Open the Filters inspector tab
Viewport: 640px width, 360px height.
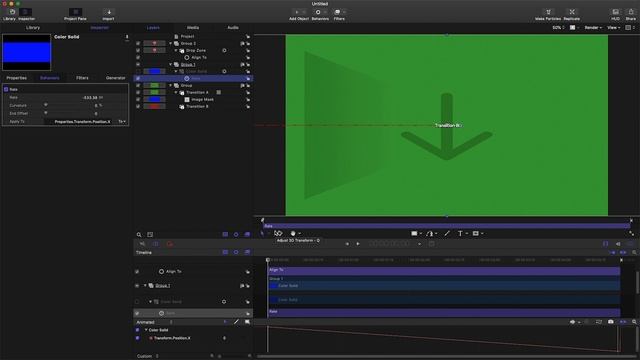pos(82,78)
